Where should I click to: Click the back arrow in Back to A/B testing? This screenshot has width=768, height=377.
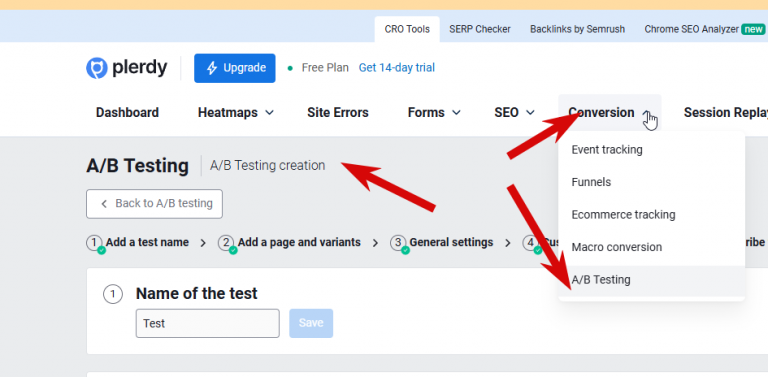click(104, 204)
